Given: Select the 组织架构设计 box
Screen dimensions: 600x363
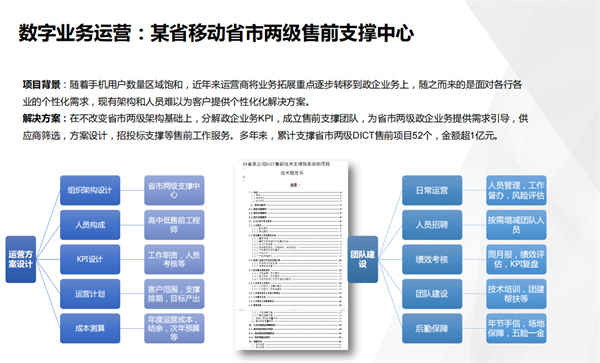Looking at the screenshot, I should click(x=90, y=190).
